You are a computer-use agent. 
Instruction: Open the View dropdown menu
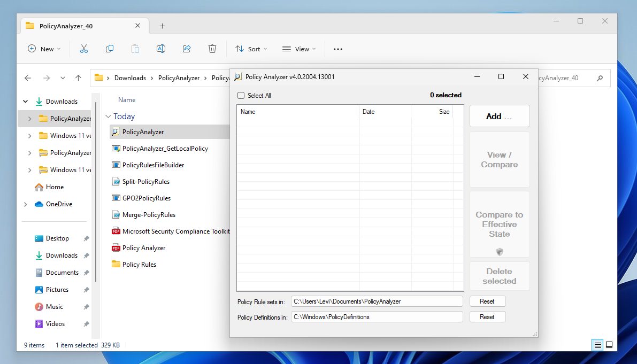click(x=299, y=49)
